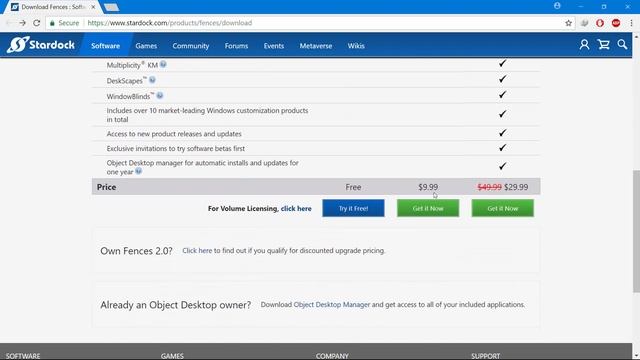This screenshot has height=360, width=640.
Task: Click info icon next to WindowBlinds
Action: [160, 96]
